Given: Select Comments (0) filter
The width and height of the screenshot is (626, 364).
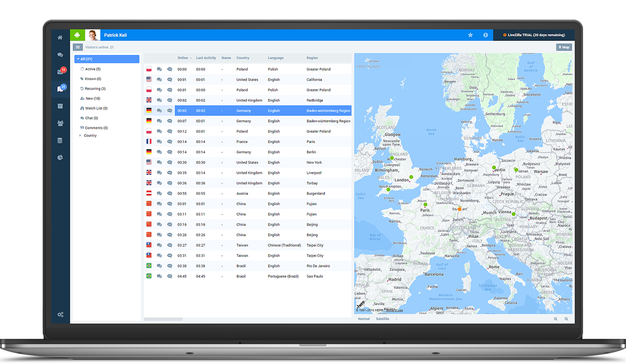Looking at the screenshot, I should pos(94,128).
